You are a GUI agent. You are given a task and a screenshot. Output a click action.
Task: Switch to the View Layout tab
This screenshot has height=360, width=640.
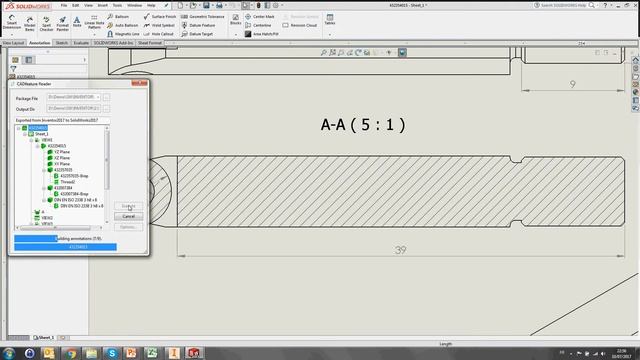tap(13, 43)
